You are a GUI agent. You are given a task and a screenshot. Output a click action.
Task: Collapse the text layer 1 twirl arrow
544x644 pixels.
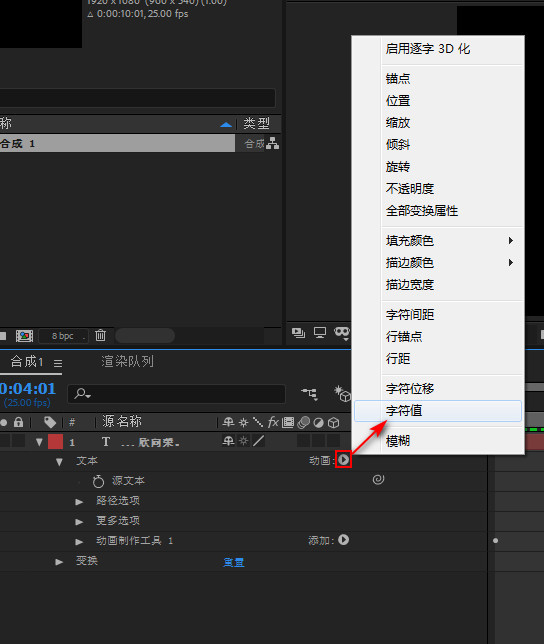point(39,442)
